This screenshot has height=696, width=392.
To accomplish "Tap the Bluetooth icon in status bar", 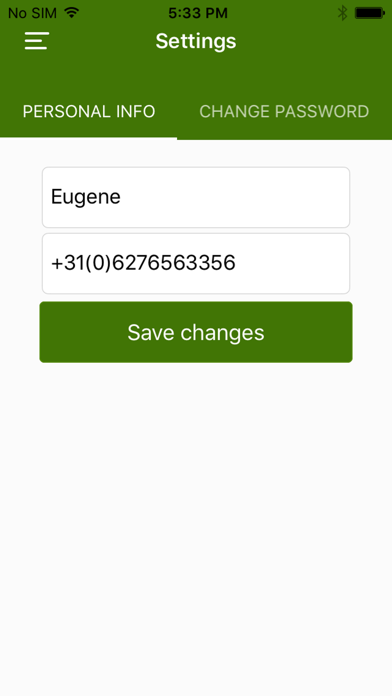I will click(x=342, y=13).
